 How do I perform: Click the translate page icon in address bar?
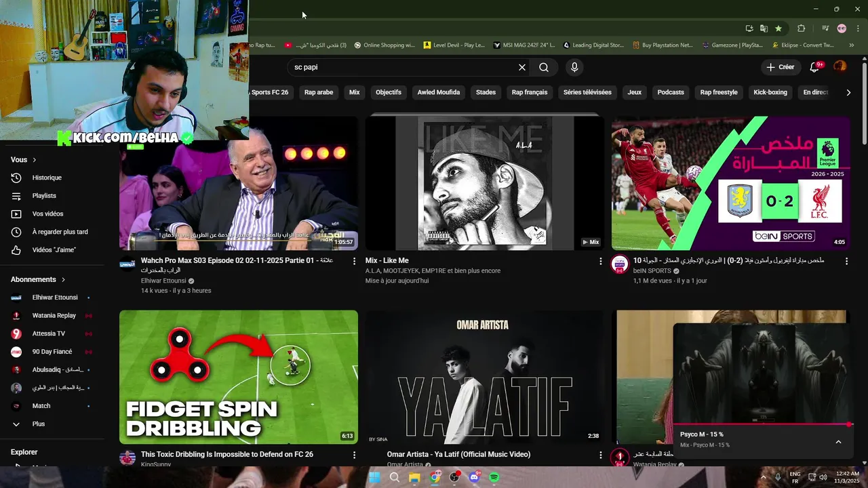[x=764, y=28]
